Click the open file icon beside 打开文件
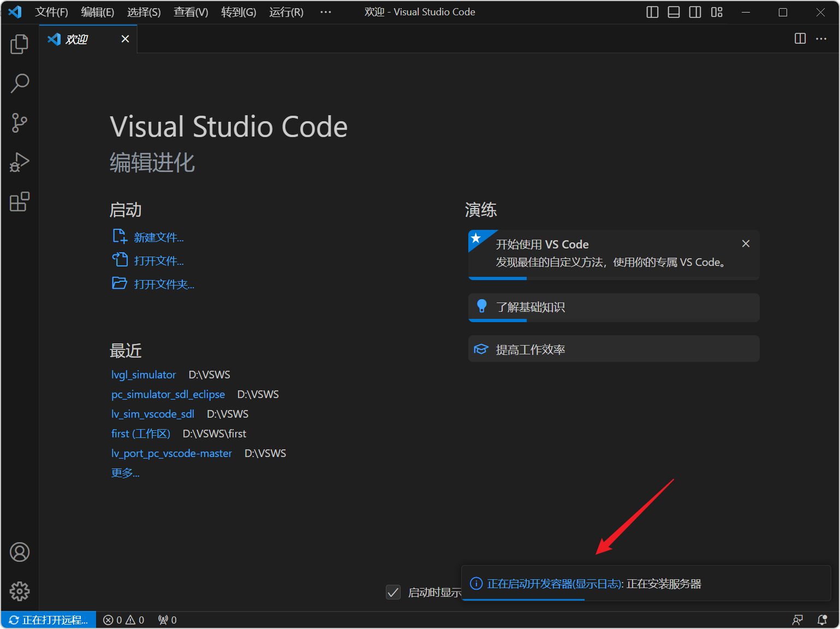This screenshot has height=629, width=840. [x=120, y=259]
